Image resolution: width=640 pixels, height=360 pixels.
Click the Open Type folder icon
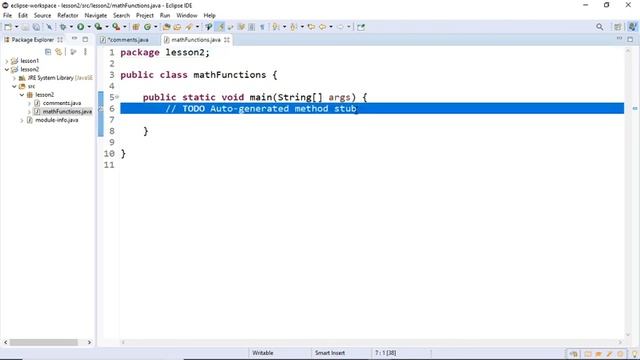point(166,27)
